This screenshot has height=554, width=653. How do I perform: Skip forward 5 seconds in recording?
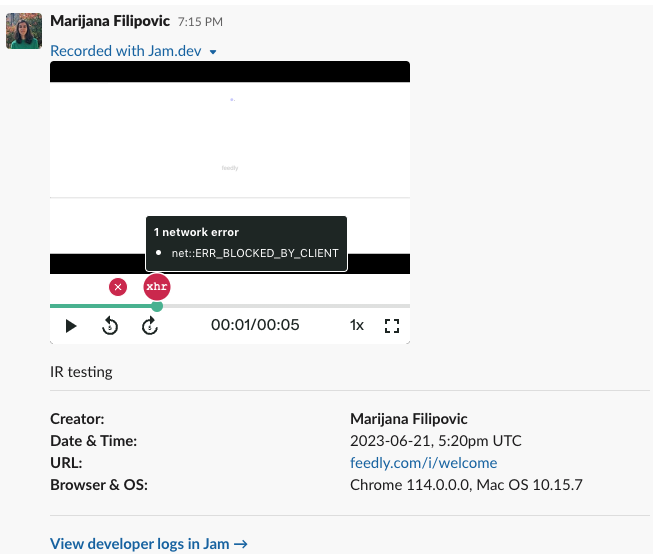coord(150,325)
